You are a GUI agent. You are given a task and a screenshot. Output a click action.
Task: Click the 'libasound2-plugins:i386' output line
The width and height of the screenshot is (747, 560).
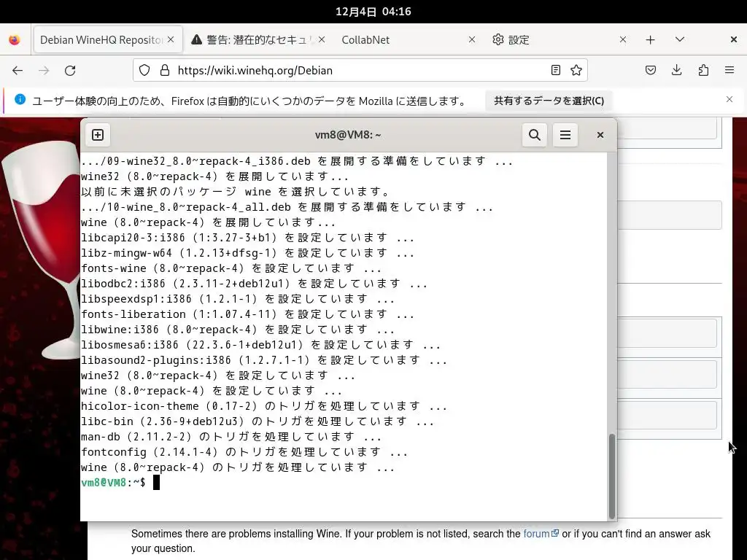click(x=264, y=360)
